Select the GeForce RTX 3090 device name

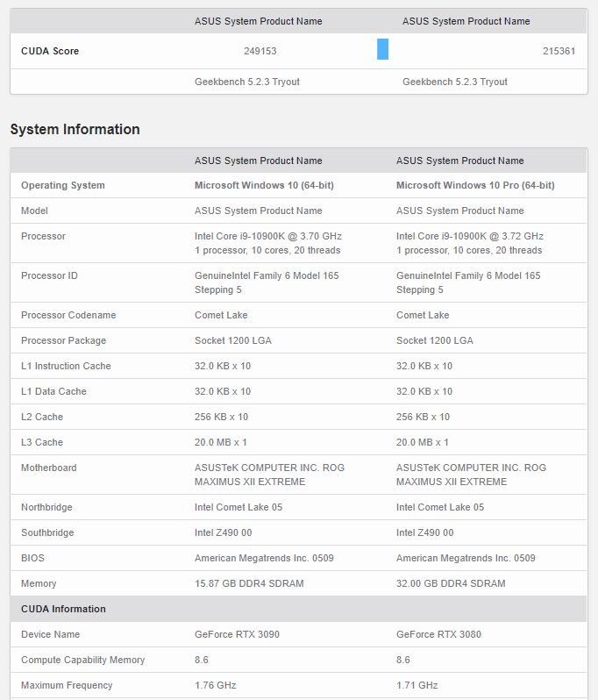click(237, 634)
